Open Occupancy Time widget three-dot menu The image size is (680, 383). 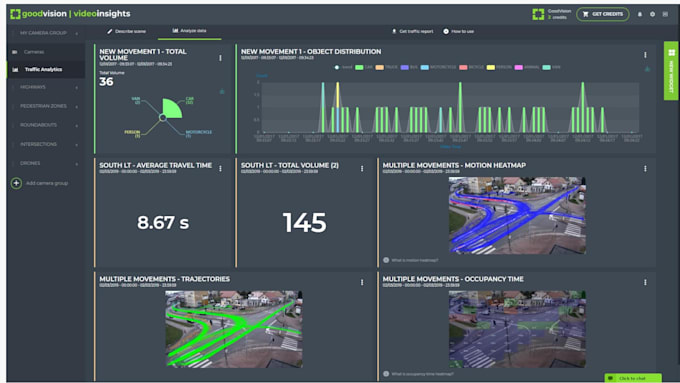click(x=645, y=282)
